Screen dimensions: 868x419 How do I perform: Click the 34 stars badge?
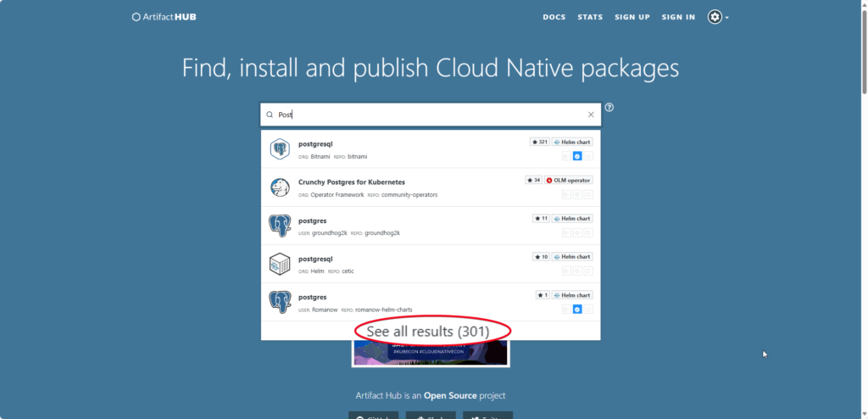pos(534,180)
